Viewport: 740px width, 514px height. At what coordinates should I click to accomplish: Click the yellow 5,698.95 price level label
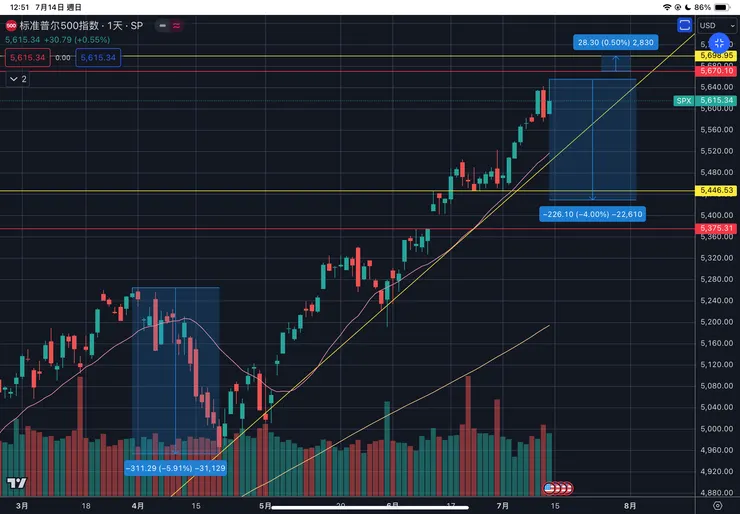716,56
